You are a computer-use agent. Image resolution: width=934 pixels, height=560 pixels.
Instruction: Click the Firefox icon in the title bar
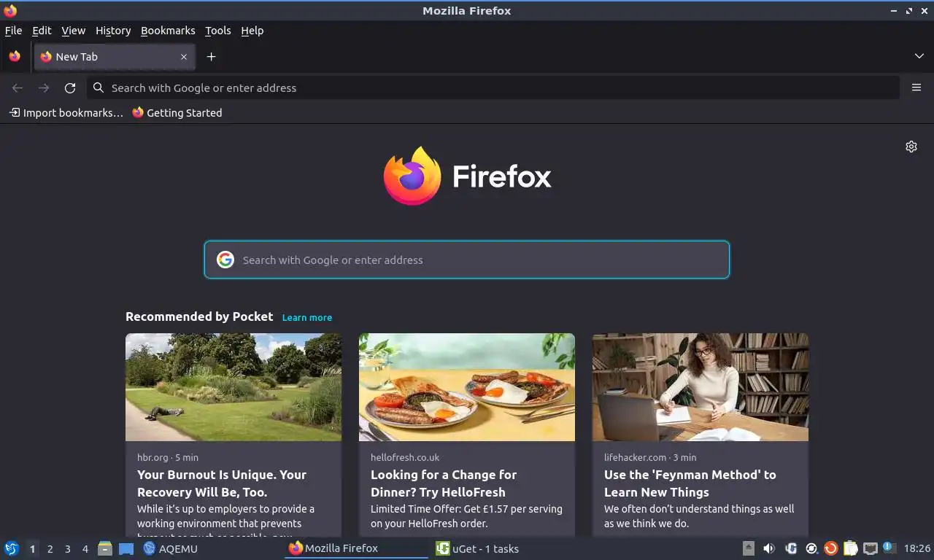pos(10,10)
